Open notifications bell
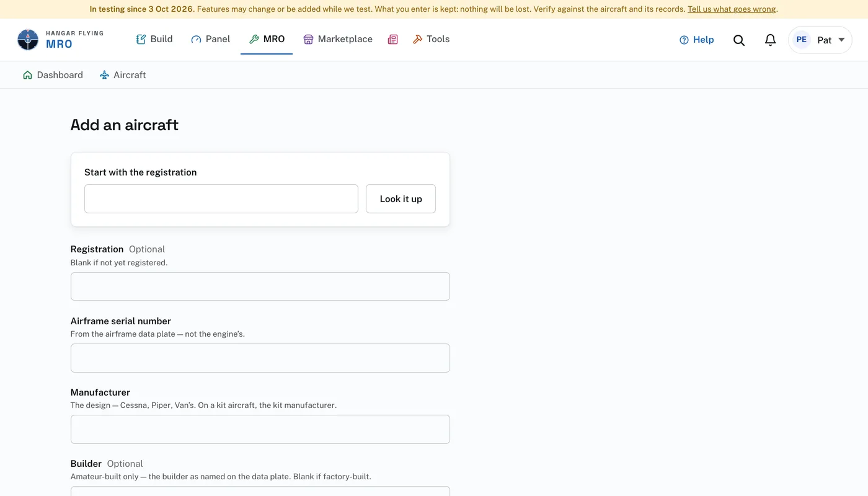This screenshot has width=868, height=496. (x=770, y=40)
